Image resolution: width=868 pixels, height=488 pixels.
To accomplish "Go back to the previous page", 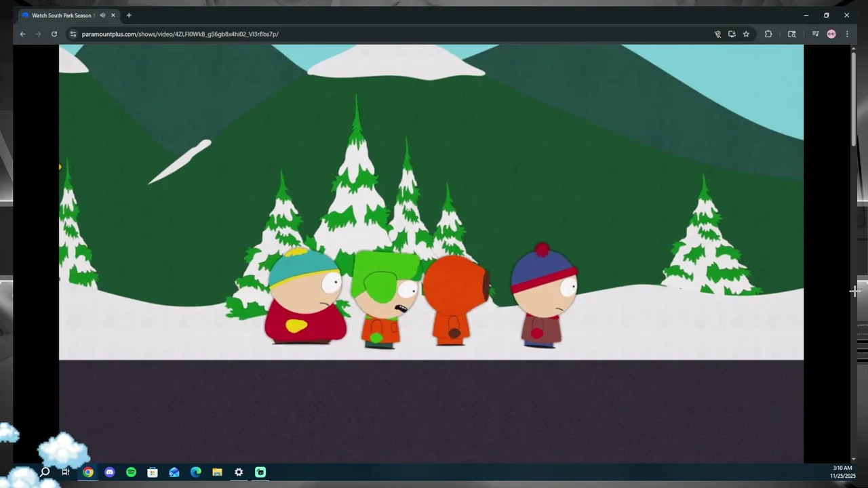I will 22,34.
